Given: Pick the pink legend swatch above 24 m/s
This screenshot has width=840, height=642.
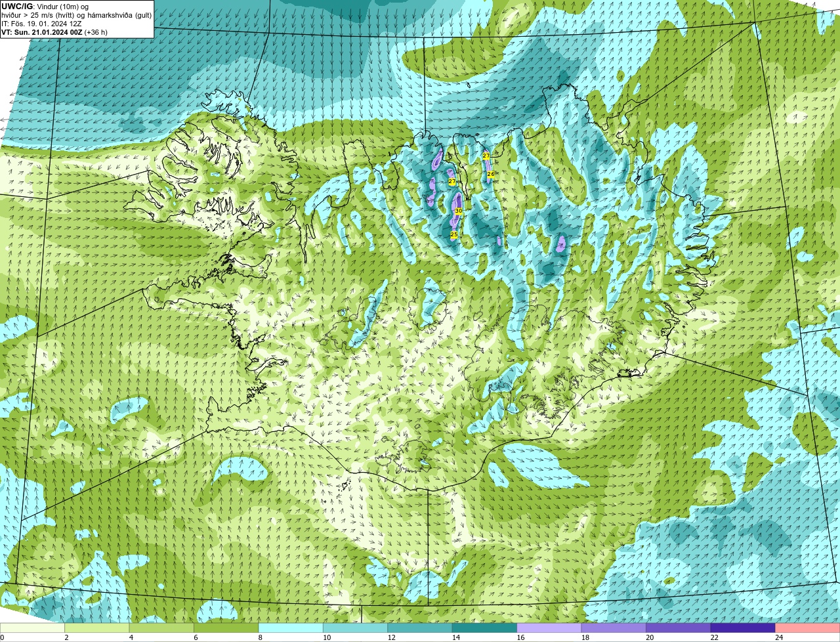Looking at the screenshot, I should click(x=807, y=628).
